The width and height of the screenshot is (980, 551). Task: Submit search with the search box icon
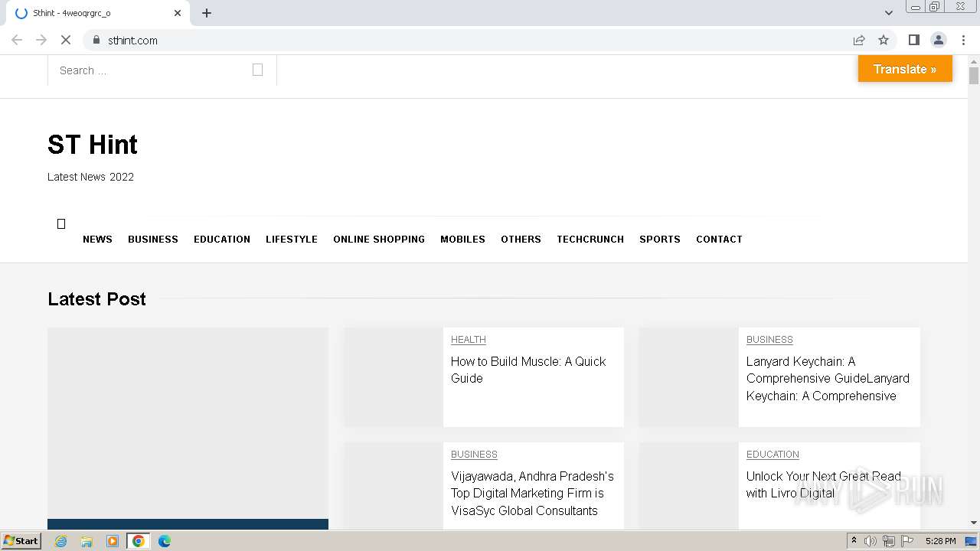[x=257, y=70]
